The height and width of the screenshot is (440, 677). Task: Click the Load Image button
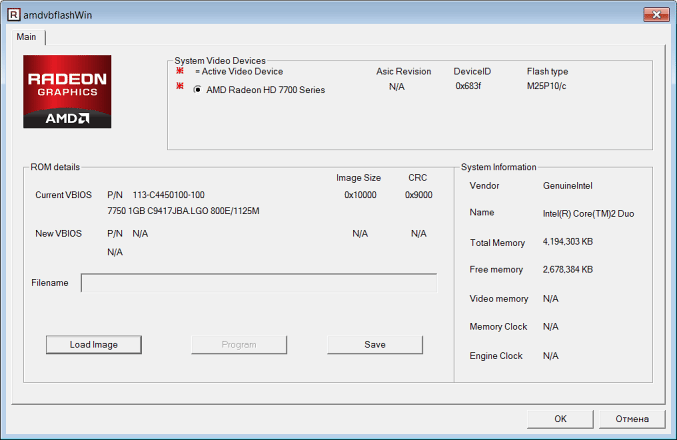click(x=94, y=345)
